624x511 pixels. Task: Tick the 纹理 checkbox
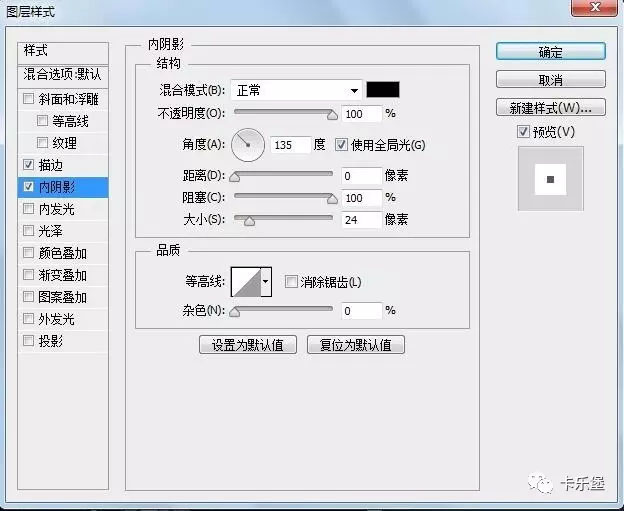point(42,142)
